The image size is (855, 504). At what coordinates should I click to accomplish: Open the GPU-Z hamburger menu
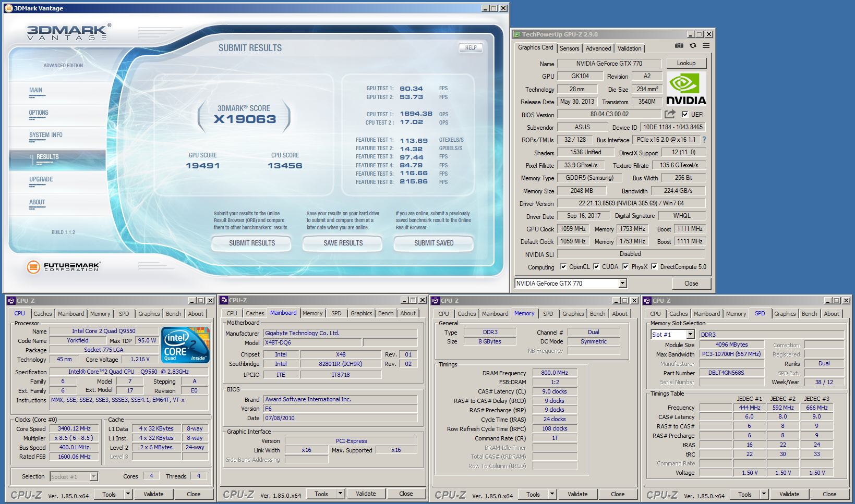click(x=706, y=46)
